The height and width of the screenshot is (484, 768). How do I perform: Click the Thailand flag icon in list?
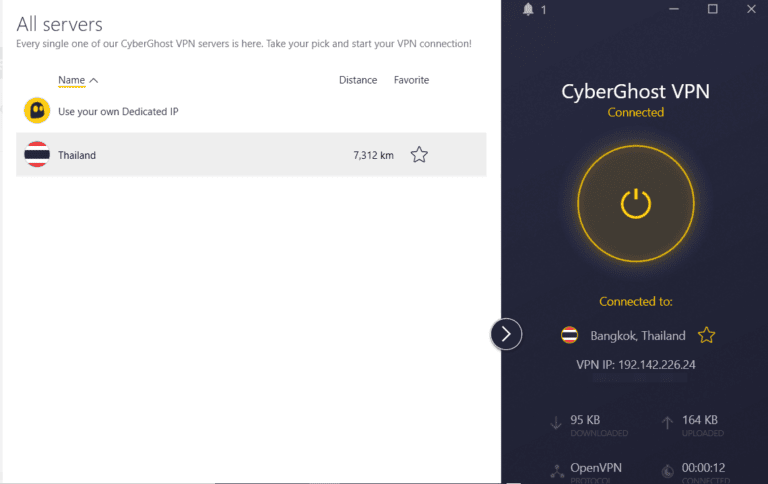tap(37, 155)
